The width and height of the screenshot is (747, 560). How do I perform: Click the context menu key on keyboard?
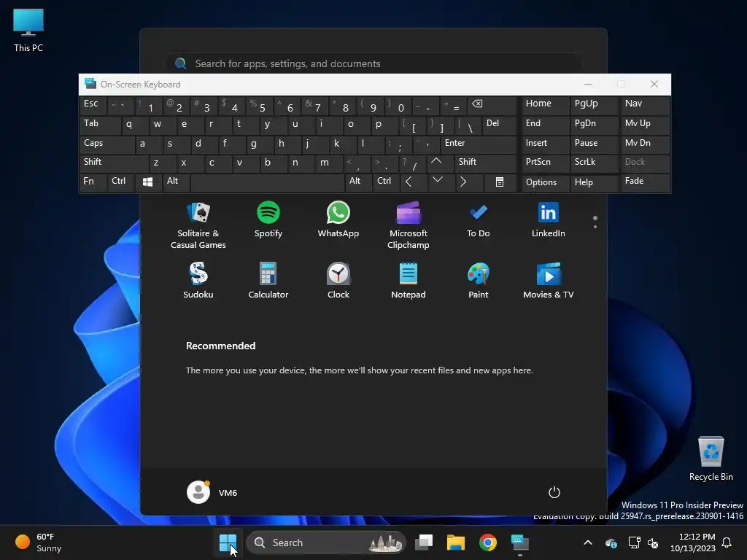499,182
